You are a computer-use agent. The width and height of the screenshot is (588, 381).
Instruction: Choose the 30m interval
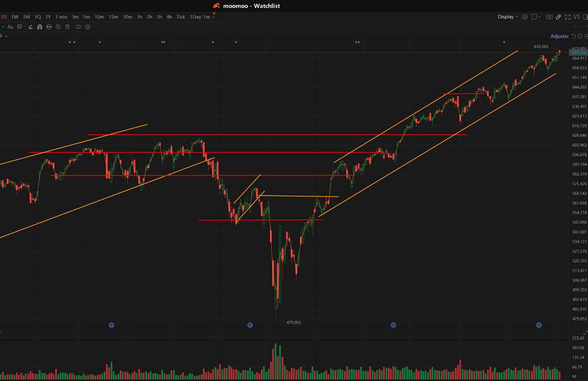(128, 17)
